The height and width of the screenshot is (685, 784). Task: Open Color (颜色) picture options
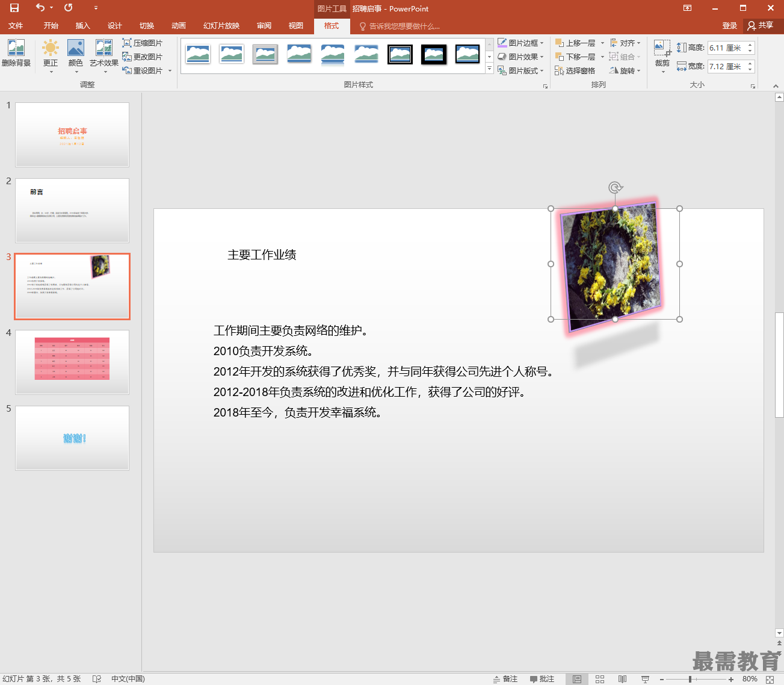[76, 56]
